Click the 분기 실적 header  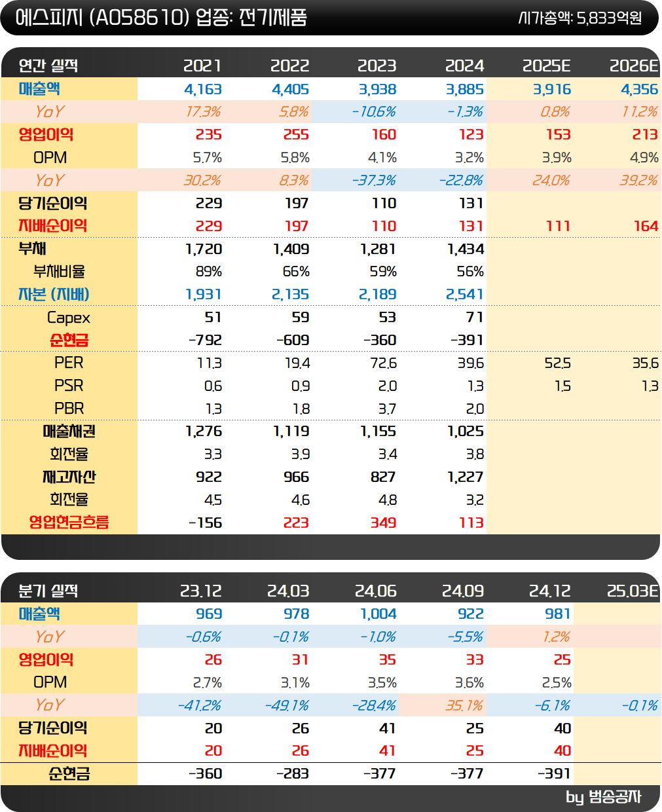tap(48, 591)
